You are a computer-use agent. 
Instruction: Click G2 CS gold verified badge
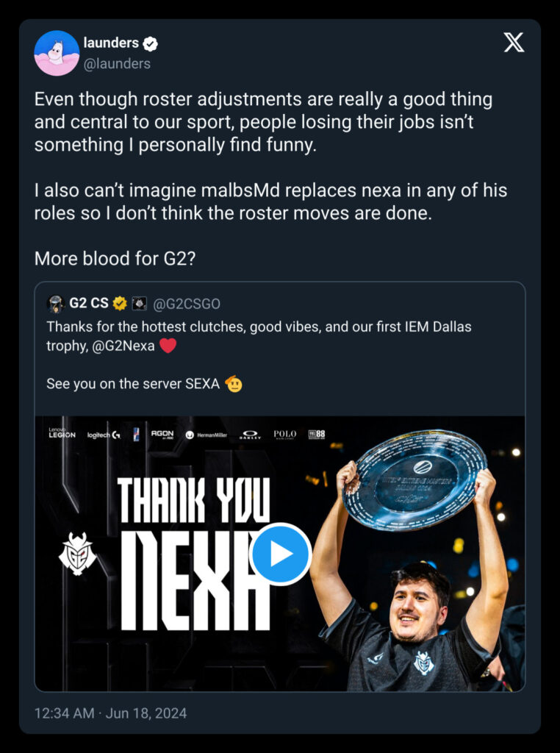(x=121, y=304)
